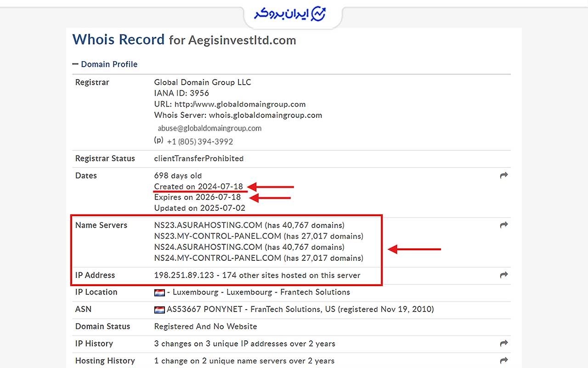Click 3 changes on 3 unique IP addresses

pos(245,344)
